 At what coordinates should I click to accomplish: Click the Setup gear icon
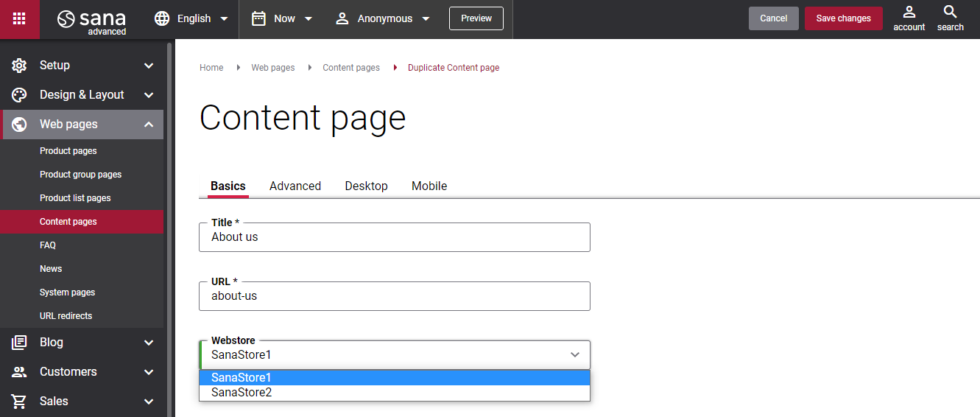click(x=19, y=66)
